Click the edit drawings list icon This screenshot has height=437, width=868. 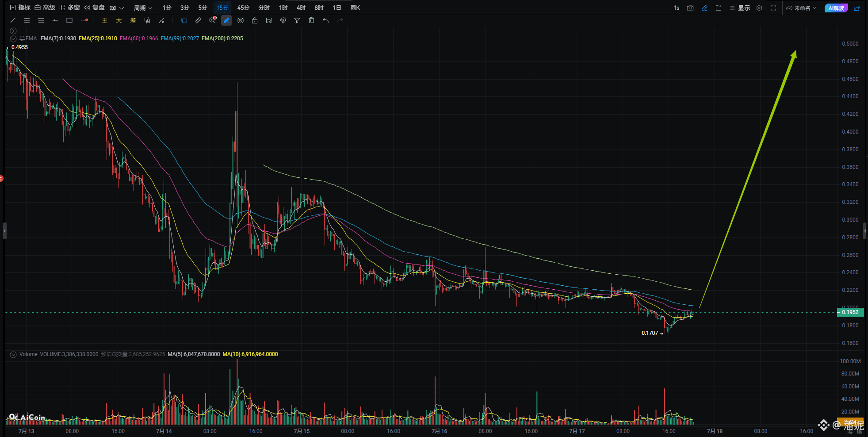click(269, 20)
